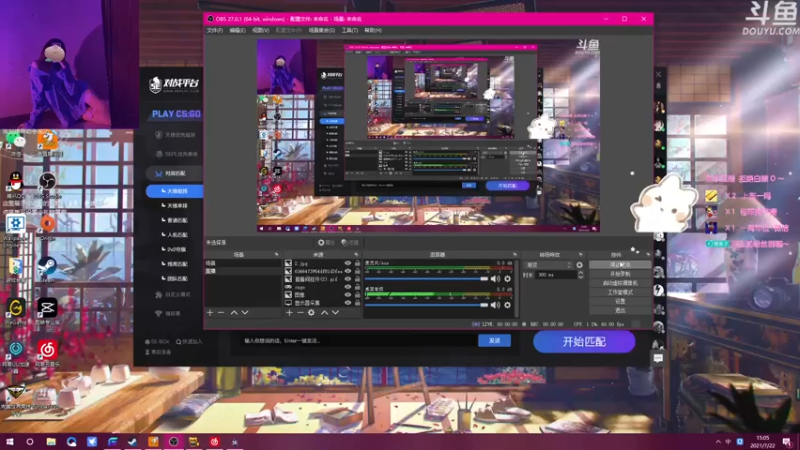Toggle lock on 显示器采集 source

click(357, 303)
